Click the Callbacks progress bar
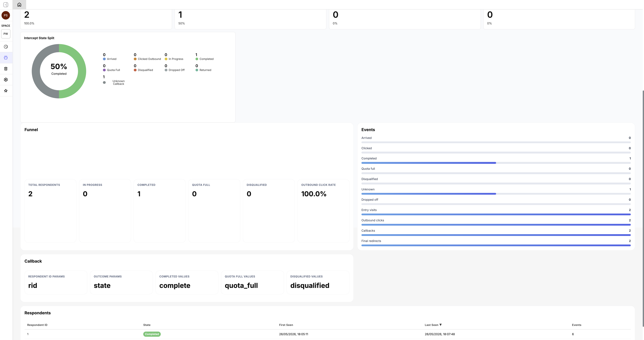The image size is (644, 340). click(x=496, y=235)
